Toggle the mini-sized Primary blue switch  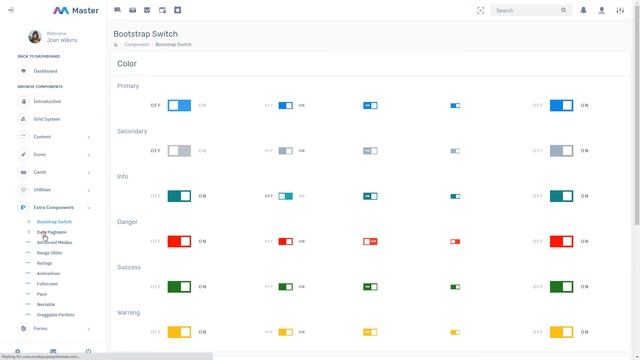(x=455, y=106)
